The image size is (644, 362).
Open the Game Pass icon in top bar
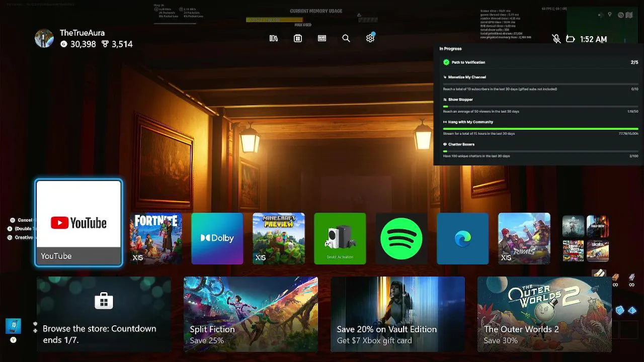point(322,38)
